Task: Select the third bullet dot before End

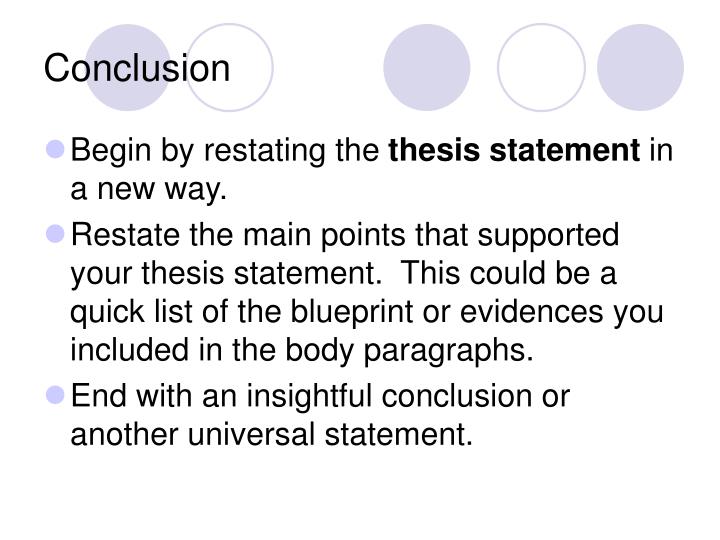Action: click(56, 395)
